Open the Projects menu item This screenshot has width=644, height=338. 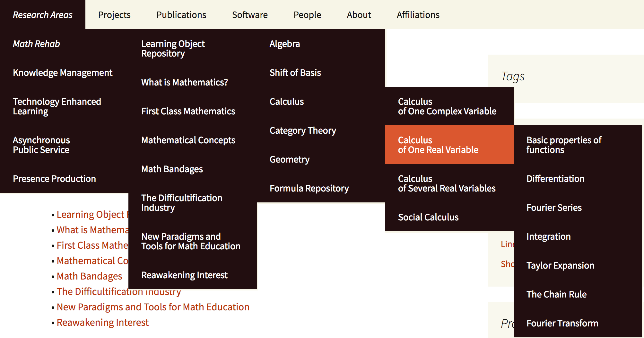[x=114, y=15]
